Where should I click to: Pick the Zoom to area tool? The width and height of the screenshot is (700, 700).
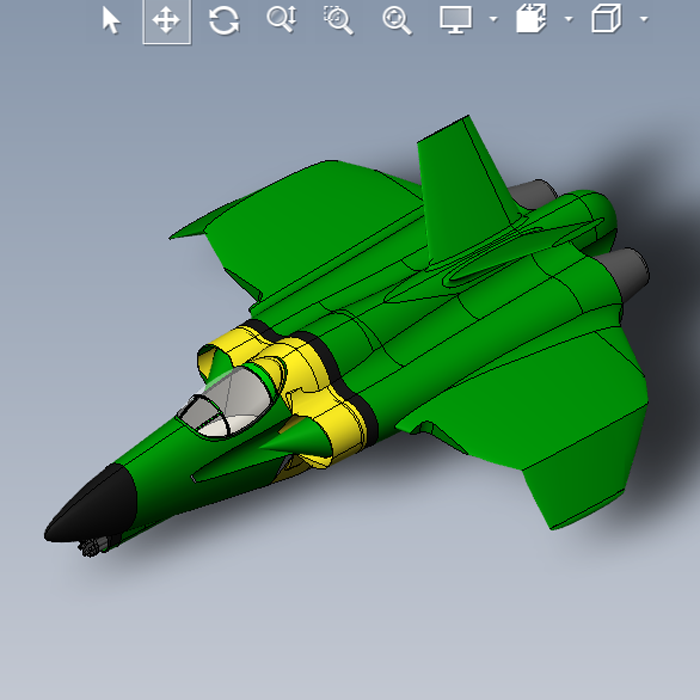(338, 20)
